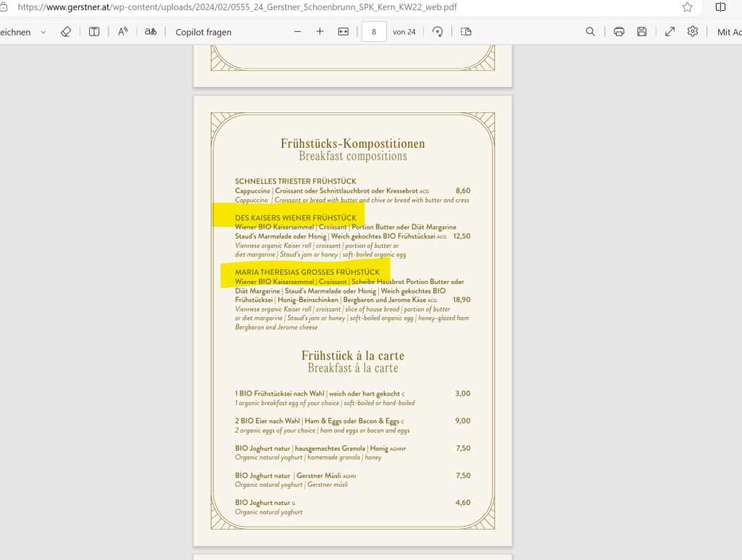
Task: Print the PDF document
Action: tap(619, 32)
